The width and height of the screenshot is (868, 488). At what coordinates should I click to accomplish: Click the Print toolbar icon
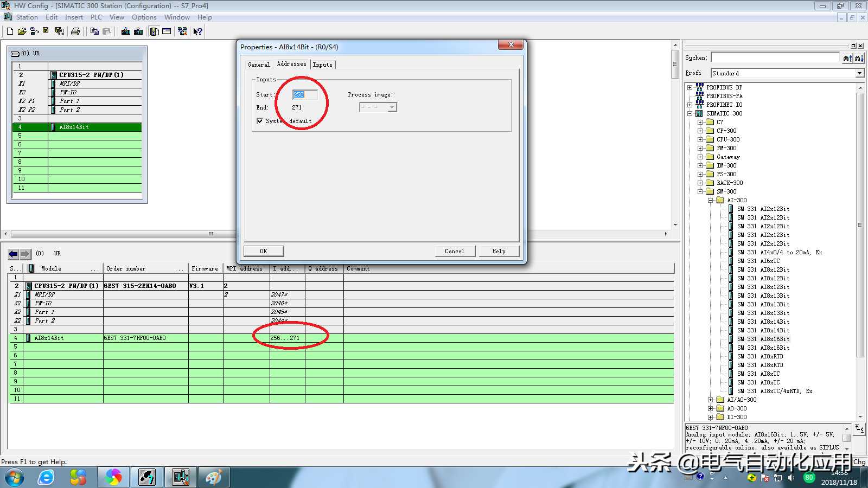click(75, 31)
